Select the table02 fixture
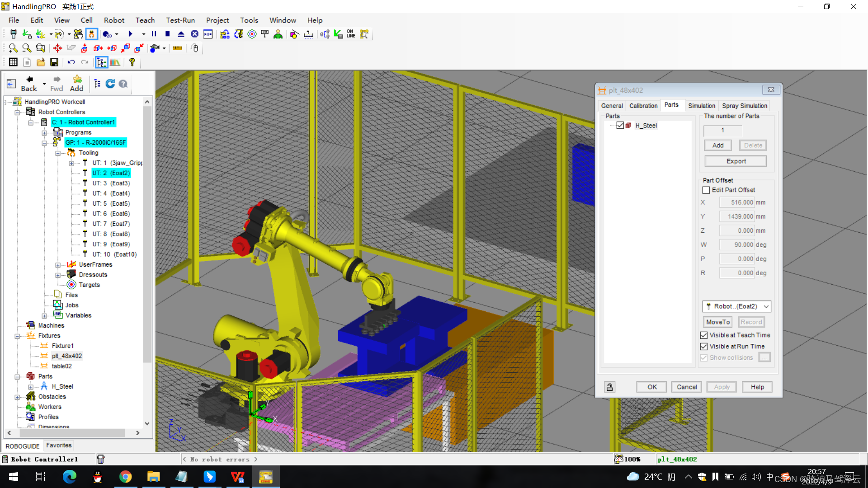The height and width of the screenshot is (488, 868). click(x=61, y=366)
